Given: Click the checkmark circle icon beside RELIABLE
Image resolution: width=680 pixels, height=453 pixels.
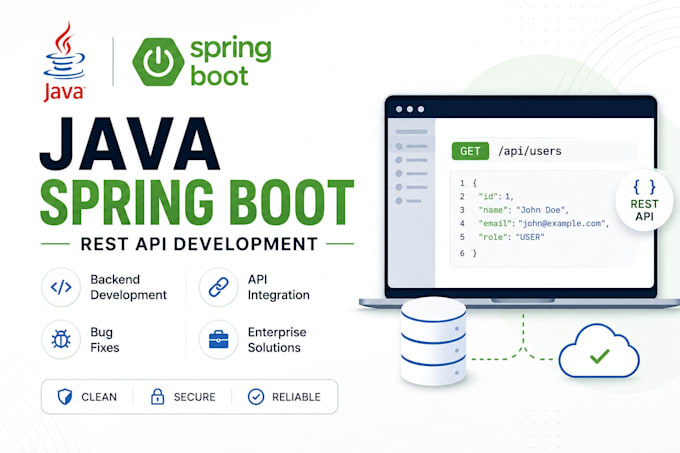Looking at the screenshot, I should pyautogui.click(x=256, y=397).
